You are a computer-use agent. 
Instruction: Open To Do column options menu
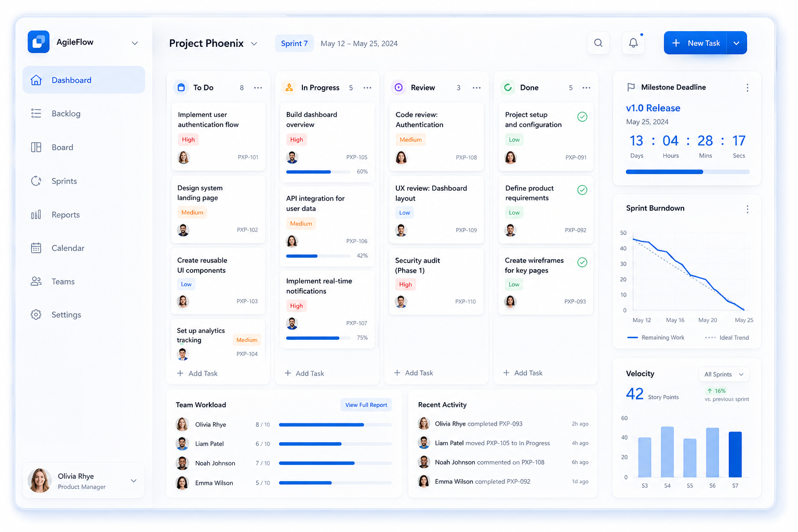258,88
